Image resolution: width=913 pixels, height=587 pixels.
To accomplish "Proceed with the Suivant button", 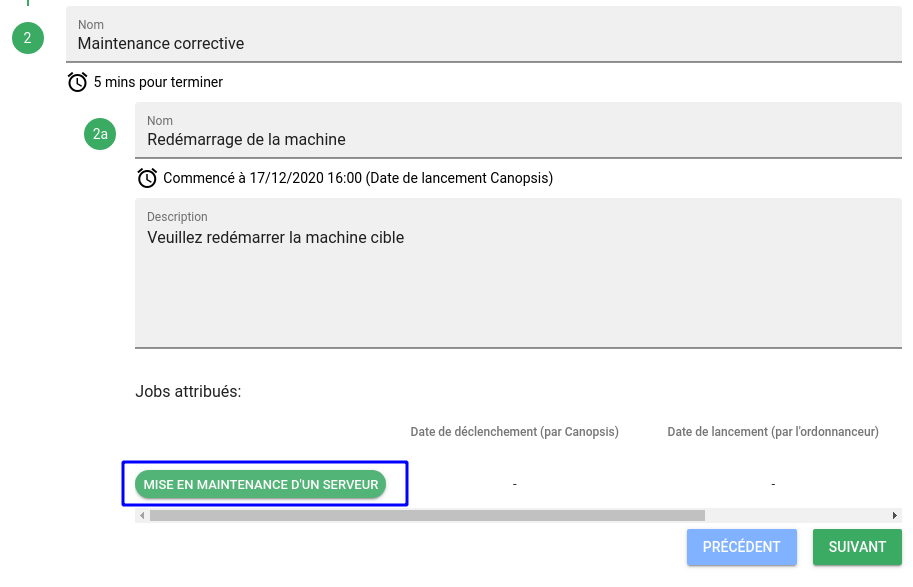I will point(857,547).
